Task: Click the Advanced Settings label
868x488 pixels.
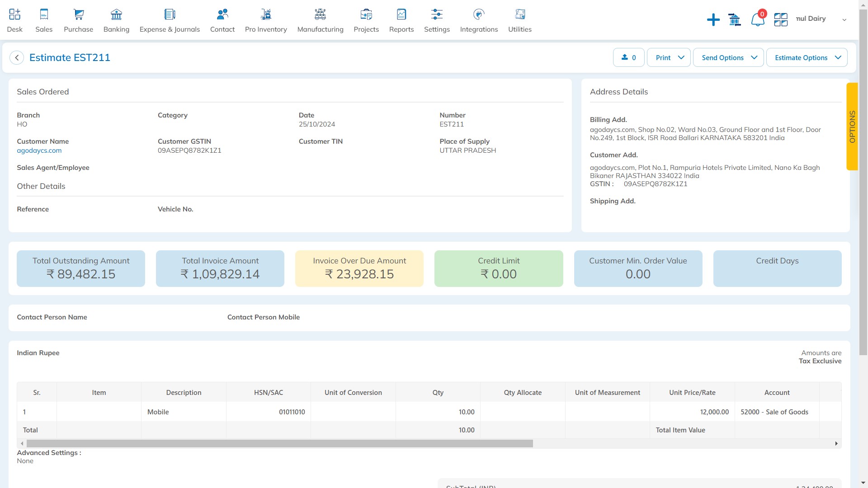Action: pyautogui.click(x=49, y=453)
